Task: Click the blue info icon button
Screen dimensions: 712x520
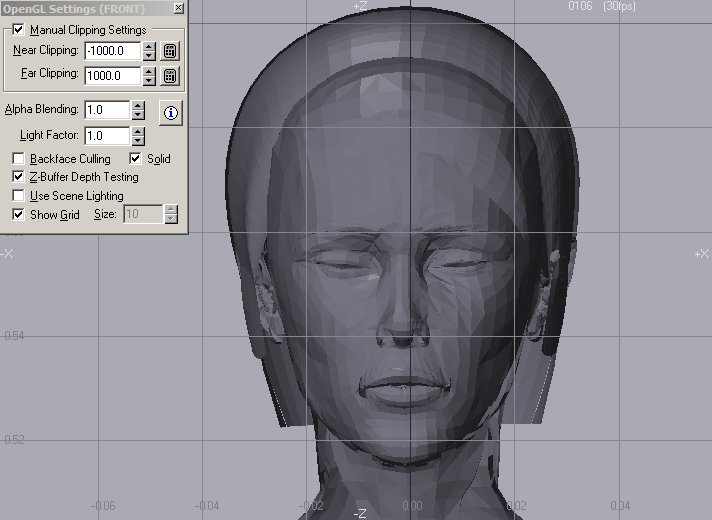Action: tap(170, 113)
